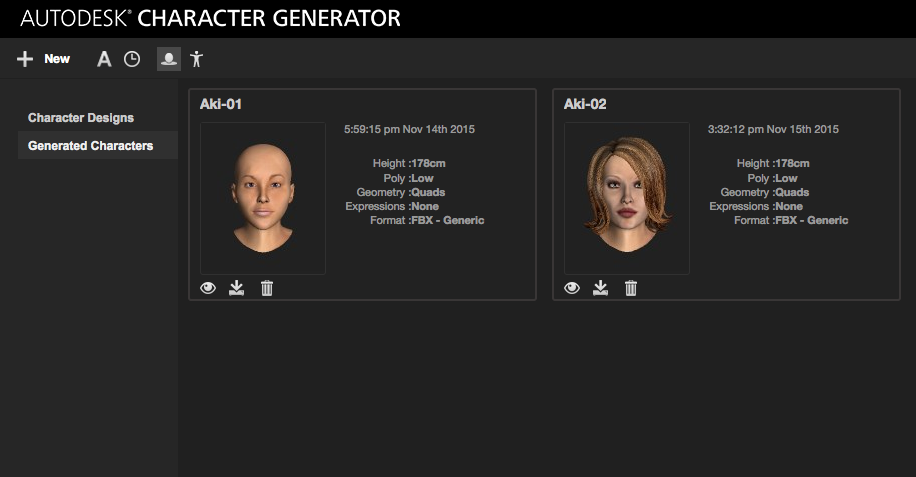The width and height of the screenshot is (916, 477).
Task: Click Aki-01 Height 178cm value
Action: [x=429, y=163]
